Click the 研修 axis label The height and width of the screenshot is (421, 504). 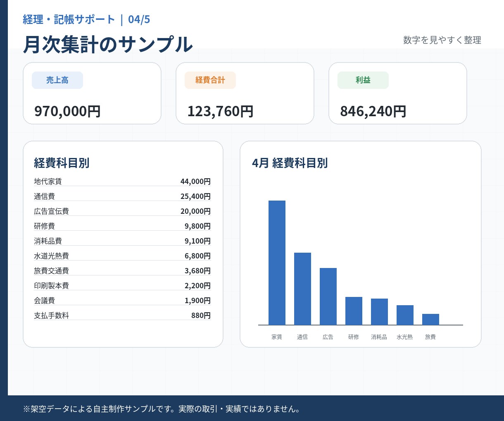click(354, 337)
